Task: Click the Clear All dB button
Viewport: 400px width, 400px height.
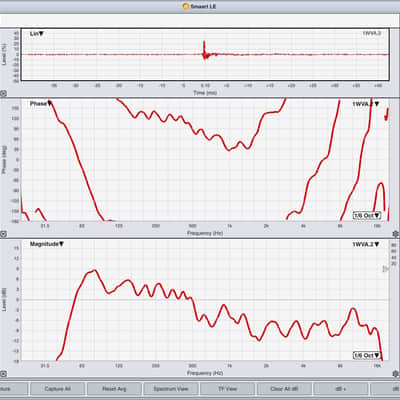Action: 284,389
